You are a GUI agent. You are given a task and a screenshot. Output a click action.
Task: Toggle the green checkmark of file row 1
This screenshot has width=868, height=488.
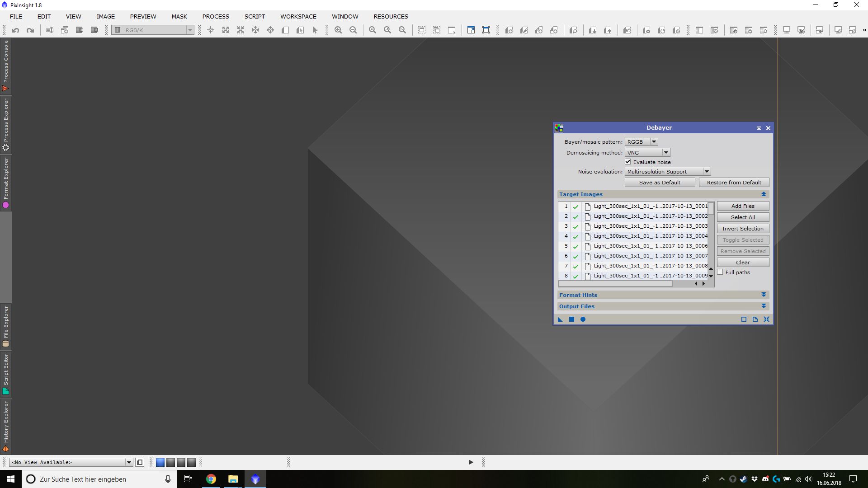click(576, 206)
